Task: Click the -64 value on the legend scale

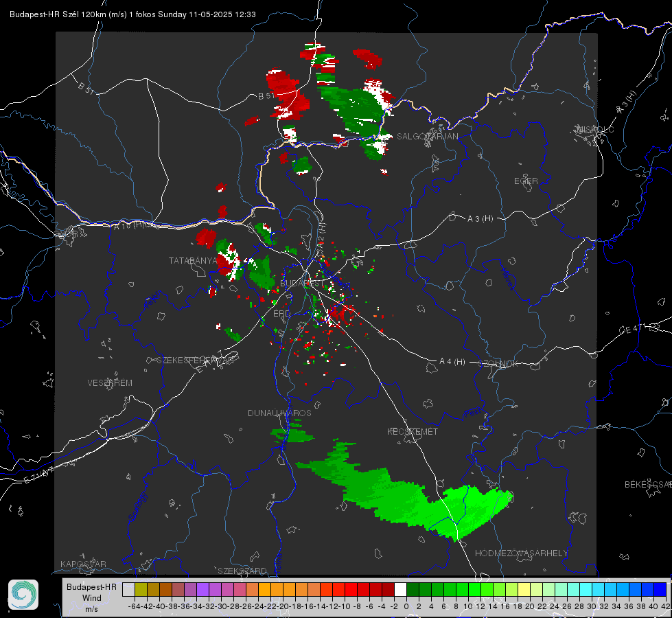Action: (134, 606)
